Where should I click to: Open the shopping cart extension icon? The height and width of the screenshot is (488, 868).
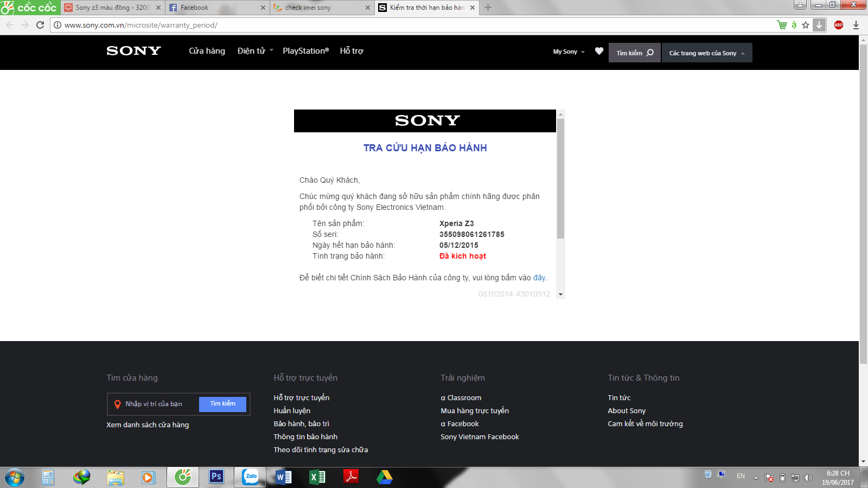(782, 25)
